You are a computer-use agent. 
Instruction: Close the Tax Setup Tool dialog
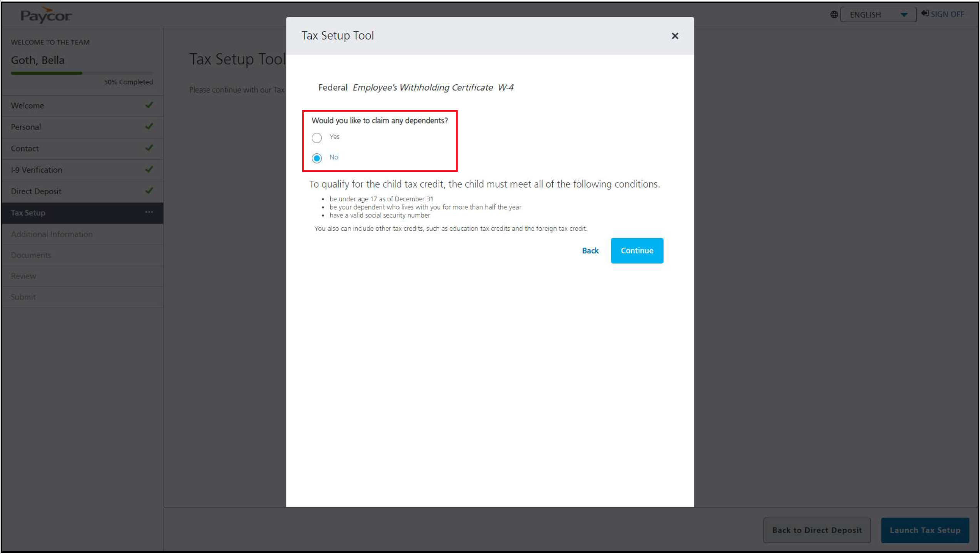tap(674, 36)
